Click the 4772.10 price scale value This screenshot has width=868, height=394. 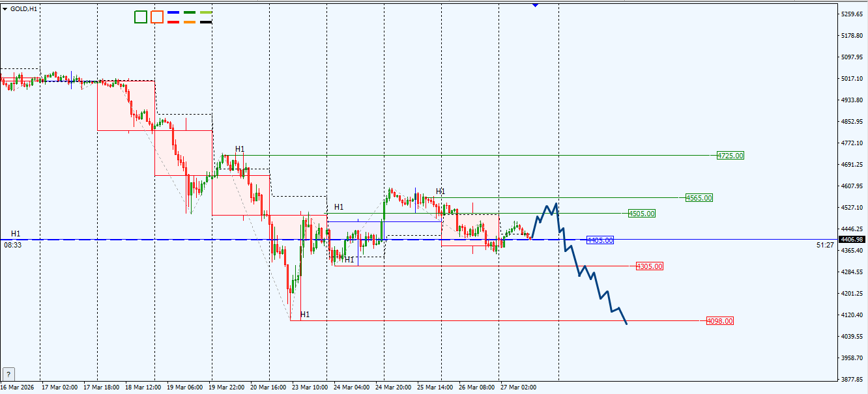point(852,143)
